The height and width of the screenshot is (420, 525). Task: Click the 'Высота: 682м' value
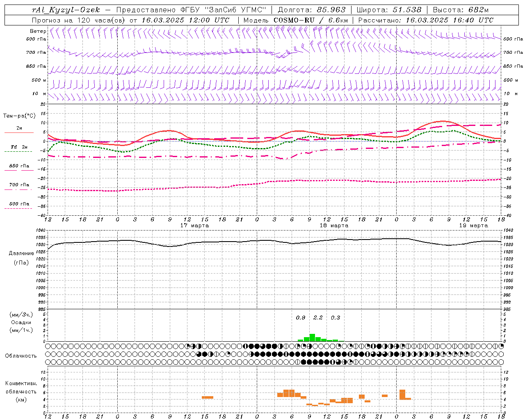tap(461, 10)
